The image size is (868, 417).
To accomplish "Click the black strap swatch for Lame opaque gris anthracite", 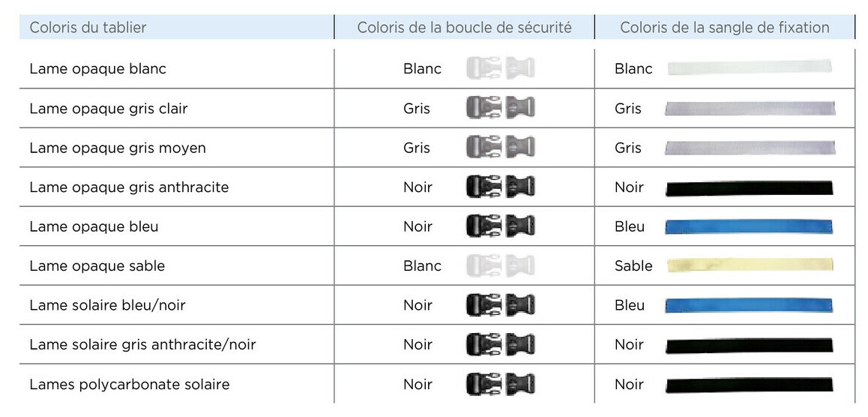I will click(x=749, y=187).
